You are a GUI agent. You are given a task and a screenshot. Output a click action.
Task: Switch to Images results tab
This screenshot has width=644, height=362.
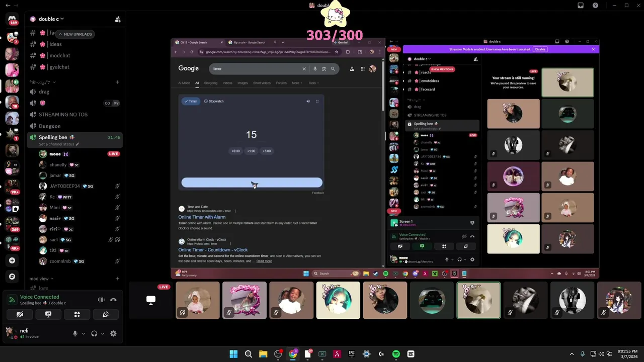click(243, 83)
